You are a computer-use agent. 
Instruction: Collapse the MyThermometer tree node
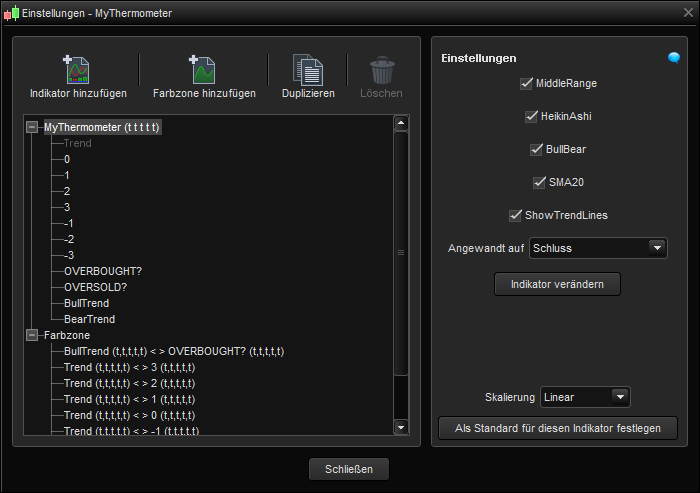click(32, 127)
